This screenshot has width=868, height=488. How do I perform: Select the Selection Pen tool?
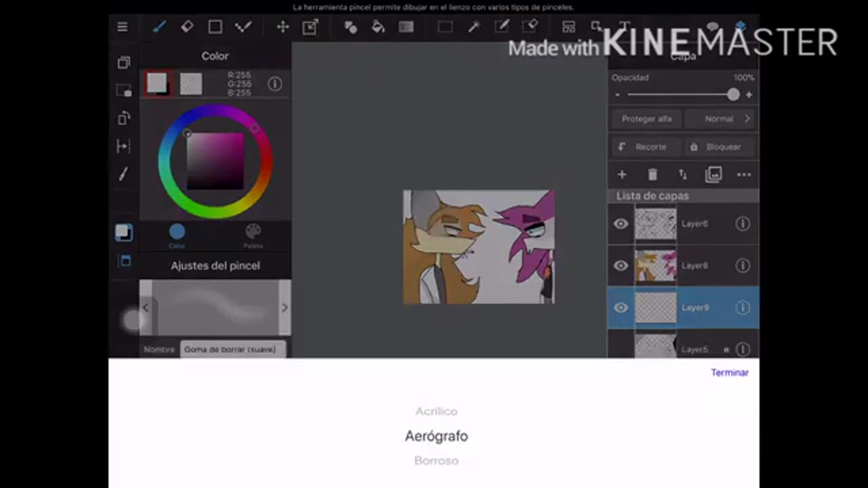pos(502,27)
